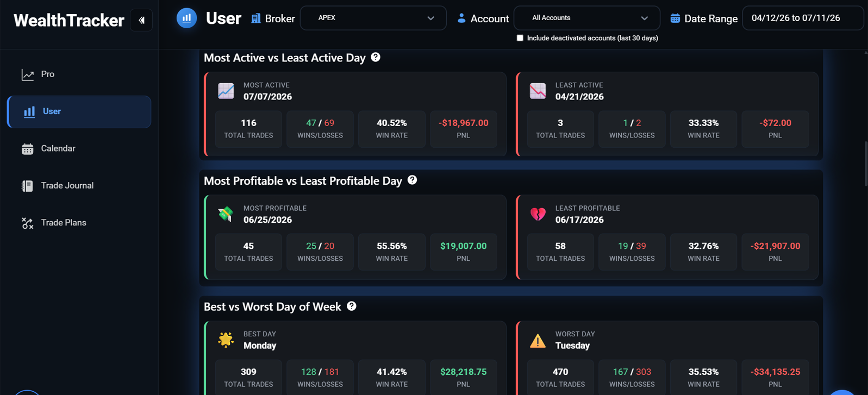
Task: Open Trade Plans from the sidebar
Action: tap(79, 223)
